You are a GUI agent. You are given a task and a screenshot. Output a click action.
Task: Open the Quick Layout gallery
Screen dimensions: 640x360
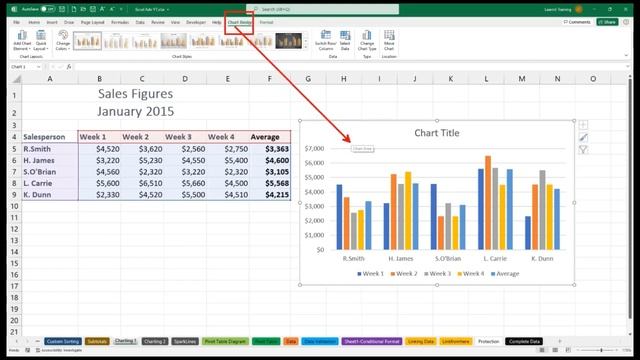pos(41,40)
